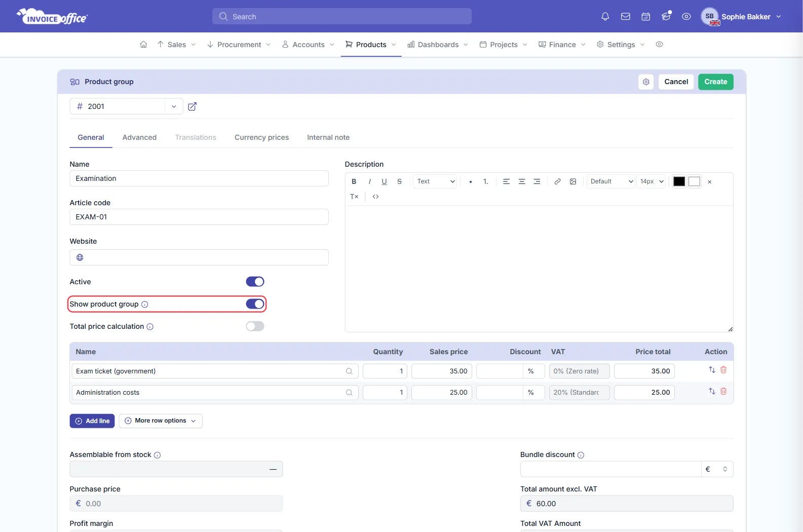Screen dimensions: 803x532
Task: Reorder the Administration costs line
Action: point(712,391)
